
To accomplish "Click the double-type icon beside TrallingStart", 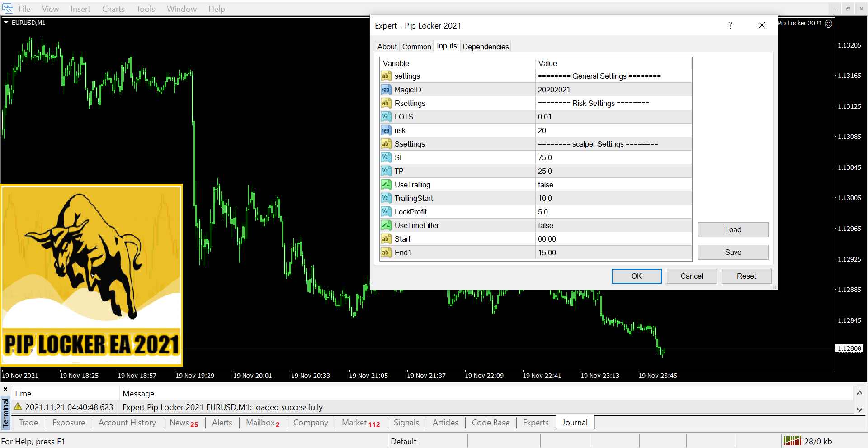I will coord(386,198).
